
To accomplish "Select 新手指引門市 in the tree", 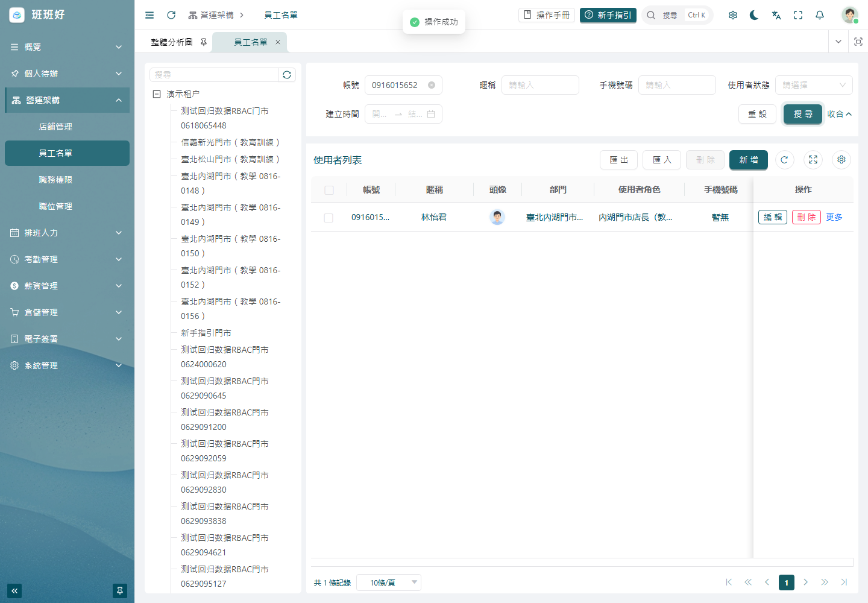I will click(x=206, y=333).
